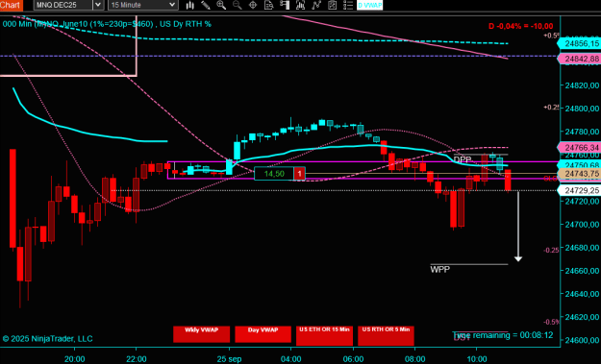Viewport: 601px width, 364px height.
Task: Open the MNQ DEC25 instrument selector
Action: tap(63, 5)
